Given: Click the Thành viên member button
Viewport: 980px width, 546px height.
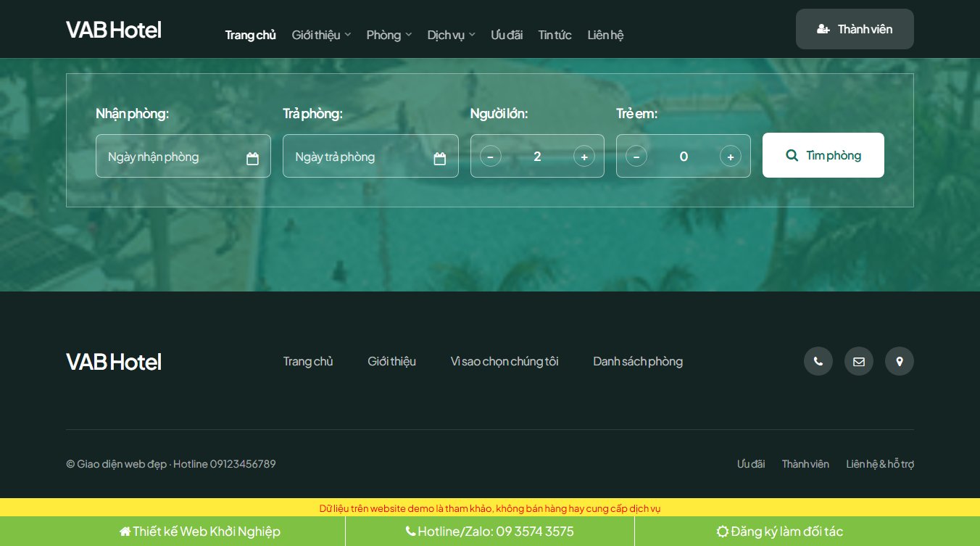Looking at the screenshot, I should pyautogui.click(x=855, y=29).
